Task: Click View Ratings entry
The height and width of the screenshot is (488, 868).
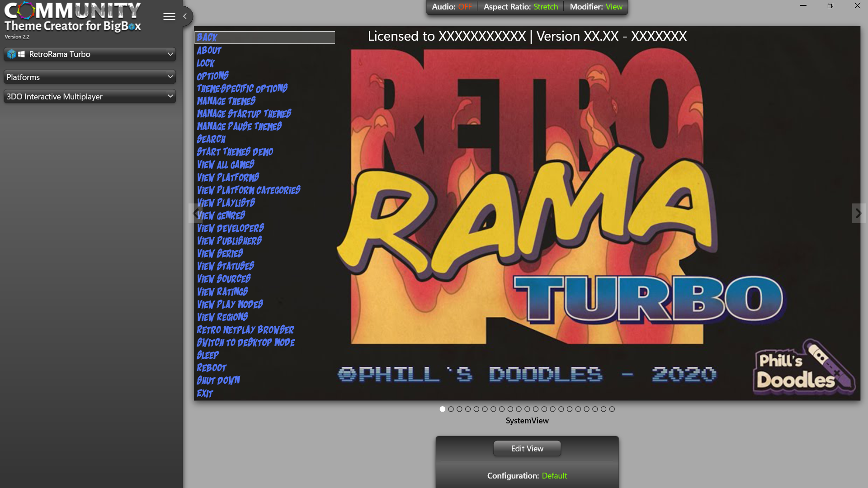Action: (222, 291)
